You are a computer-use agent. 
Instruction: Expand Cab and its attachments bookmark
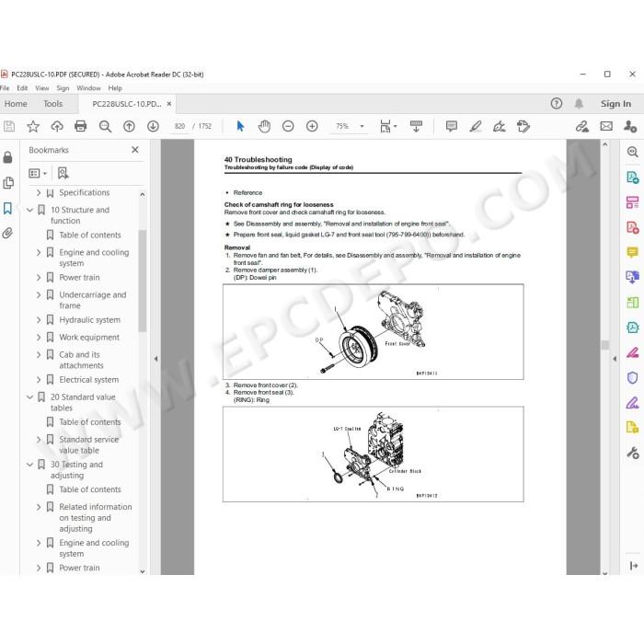click(39, 354)
